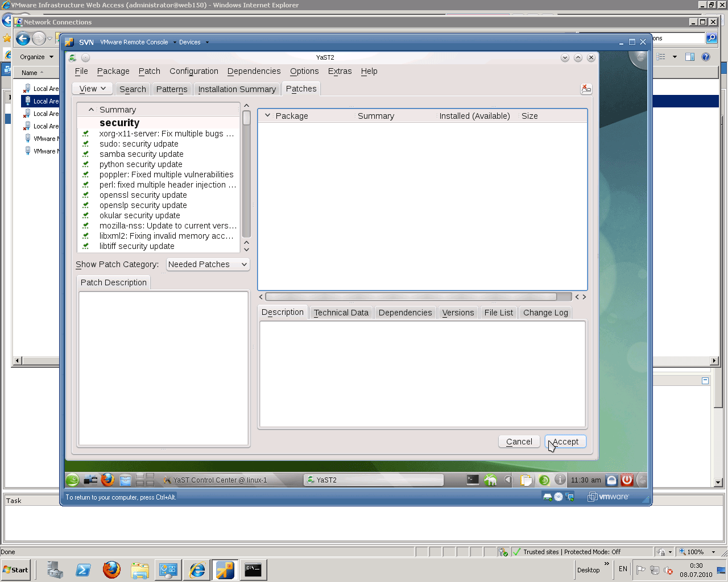Image resolution: width=728 pixels, height=582 pixels.
Task: Toggle the status icon for the poppler patch
Action: (86, 174)
